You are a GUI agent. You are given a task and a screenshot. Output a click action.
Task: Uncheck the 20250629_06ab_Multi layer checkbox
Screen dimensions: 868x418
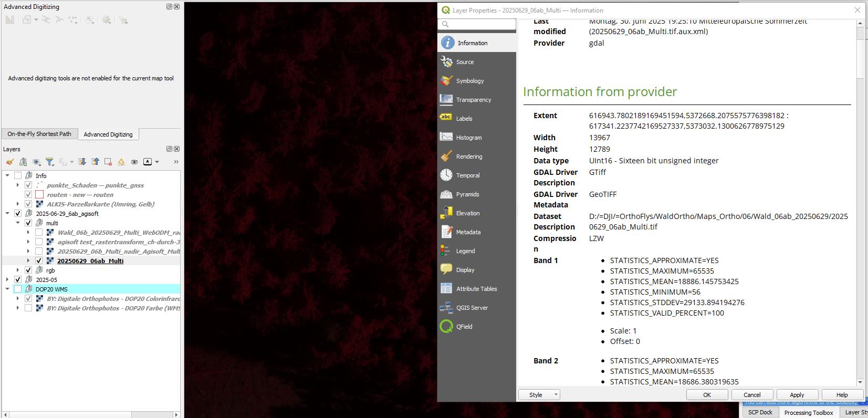[x=39, y=260]
